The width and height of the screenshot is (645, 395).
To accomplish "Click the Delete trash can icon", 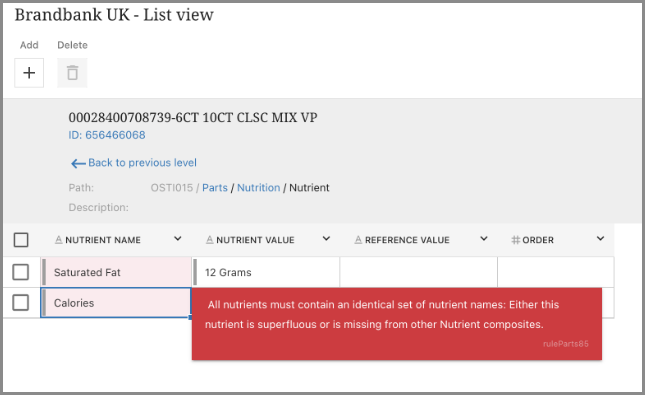I will click(72, 73).
